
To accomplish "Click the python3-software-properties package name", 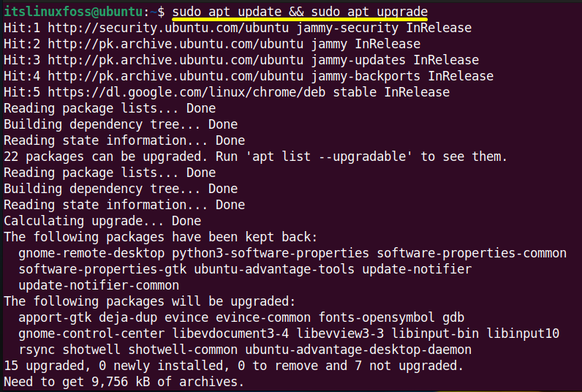I will pyautogui.click(x=271, y=253).
